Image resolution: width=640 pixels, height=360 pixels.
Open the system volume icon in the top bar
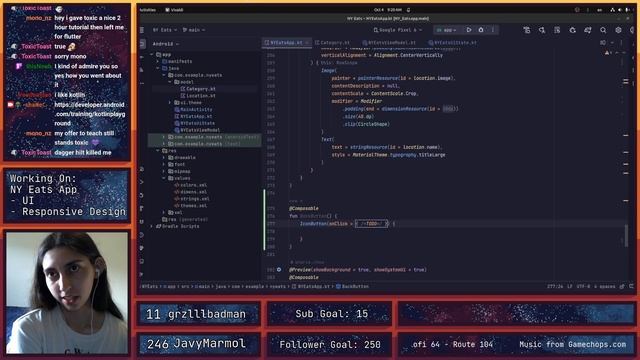pyautogui.click(x=620, y=10)
